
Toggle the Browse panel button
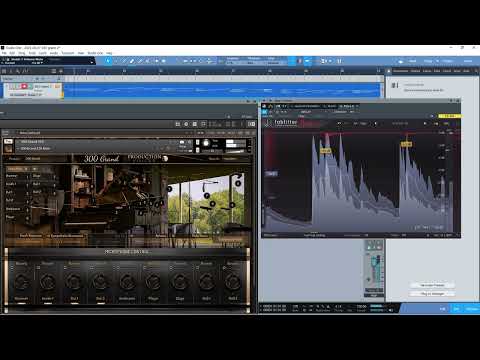point(472,309)
